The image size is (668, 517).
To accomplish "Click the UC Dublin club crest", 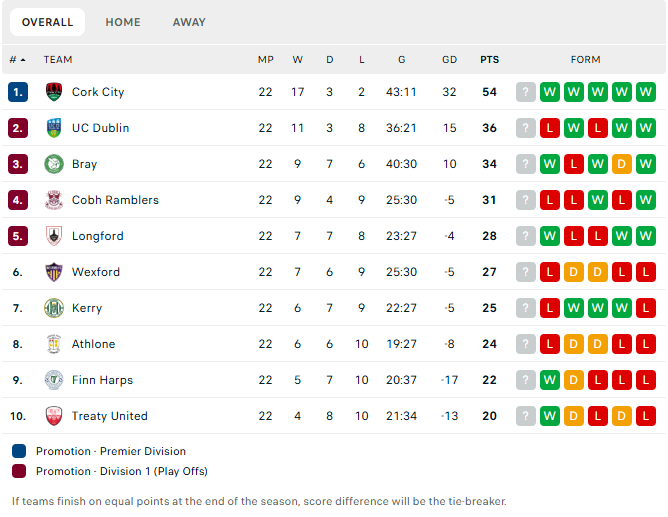I will coord(54,128).
